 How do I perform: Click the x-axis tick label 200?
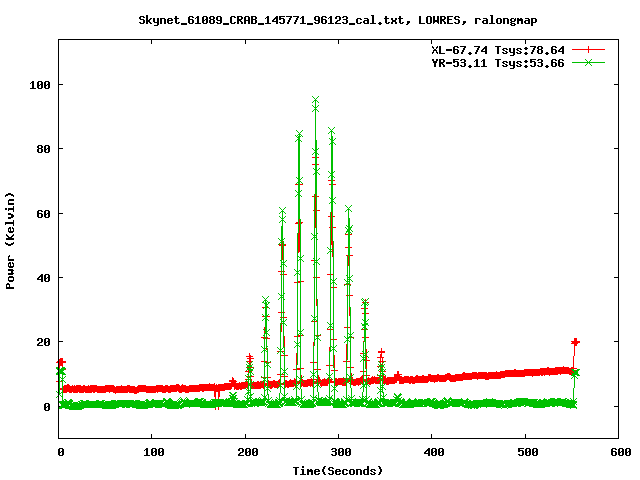pos(245,452)
